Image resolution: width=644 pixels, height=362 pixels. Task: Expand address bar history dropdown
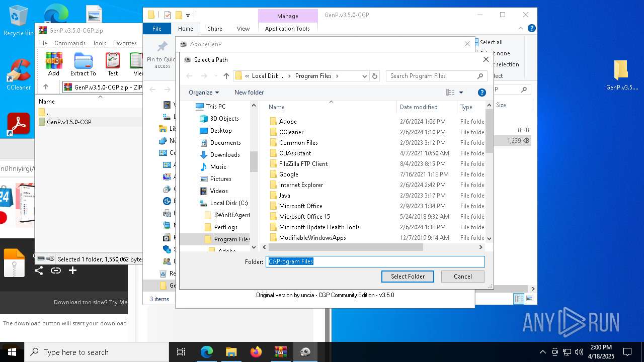pos(364,76)
